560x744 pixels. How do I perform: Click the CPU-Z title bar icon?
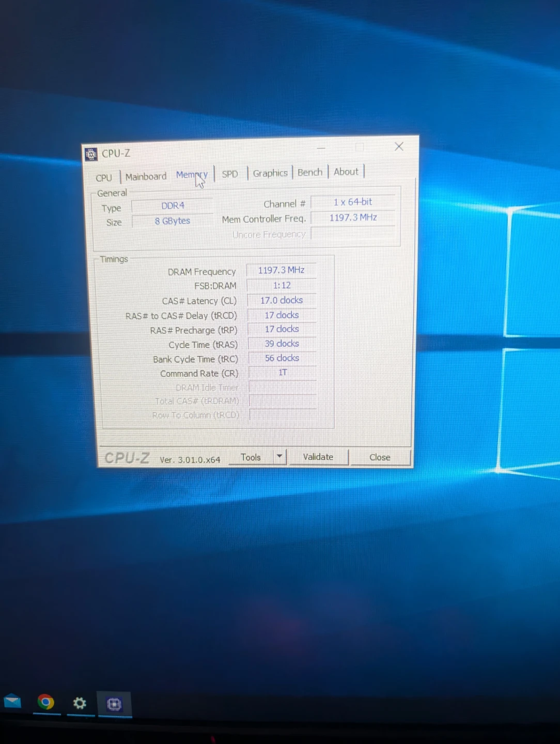(91, 154)
